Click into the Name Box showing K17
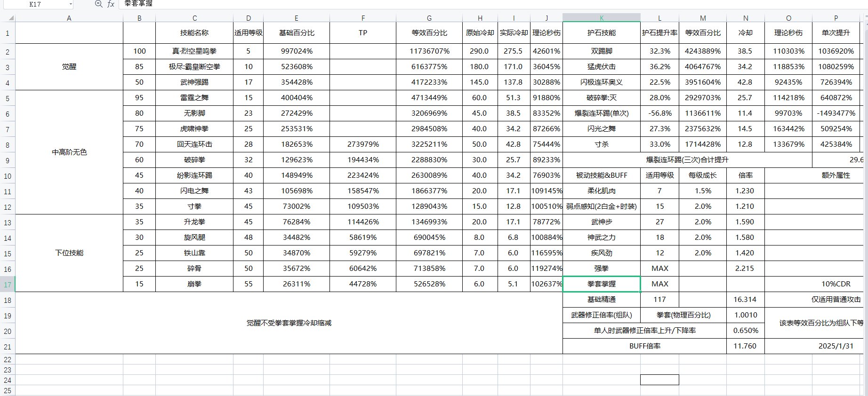 35,4
